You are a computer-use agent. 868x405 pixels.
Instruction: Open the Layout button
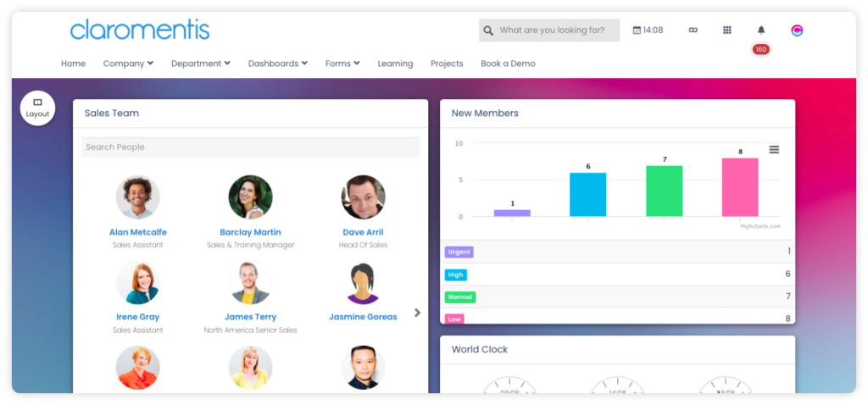point(37,108)
